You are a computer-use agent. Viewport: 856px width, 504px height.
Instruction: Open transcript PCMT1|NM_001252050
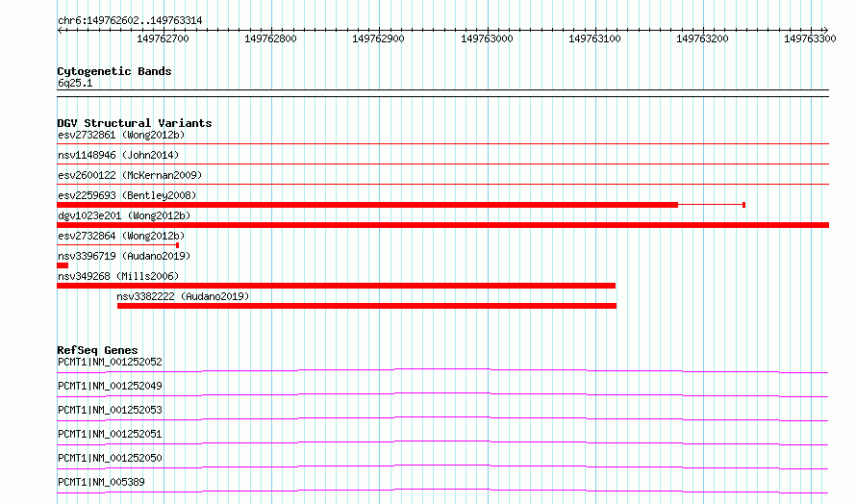110,458
